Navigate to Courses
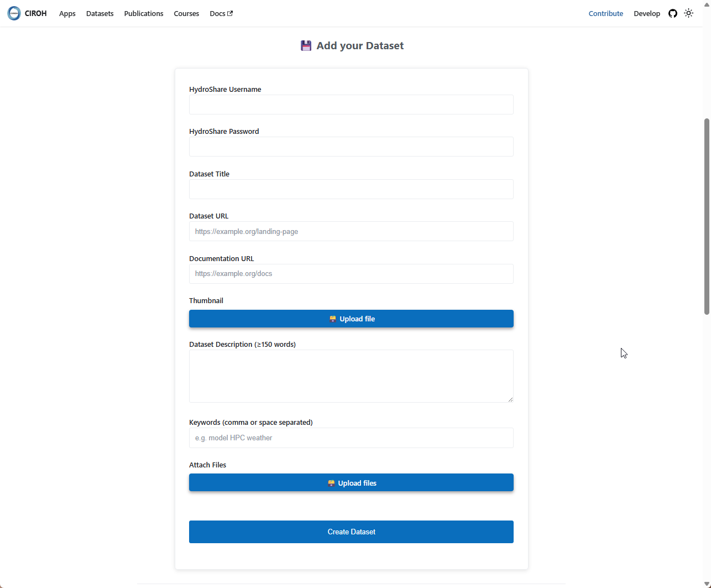 186,13
